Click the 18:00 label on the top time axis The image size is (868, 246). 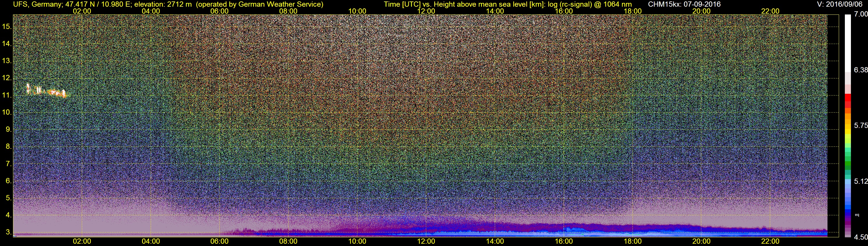[x=633, y=11]
